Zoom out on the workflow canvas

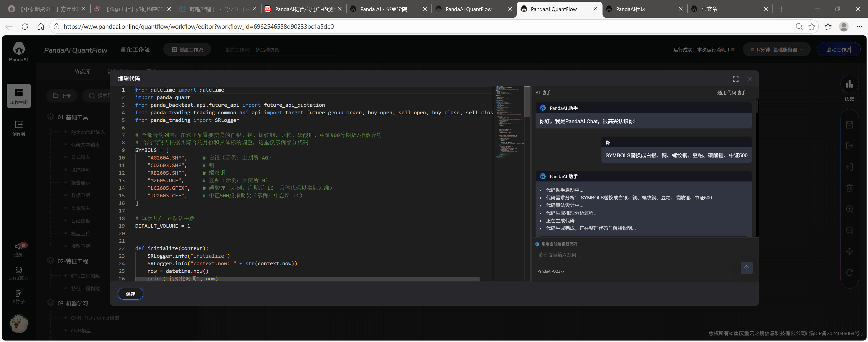pos(850,230)
